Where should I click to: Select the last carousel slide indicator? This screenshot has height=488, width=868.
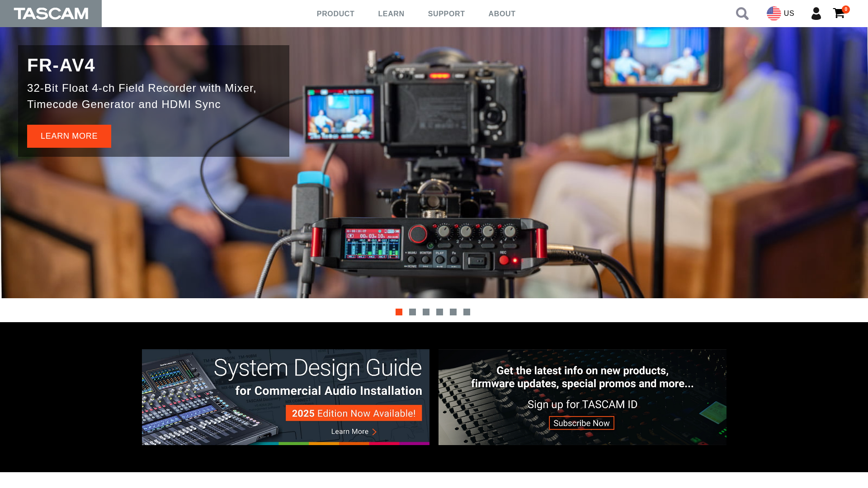[x=467, y=312]
